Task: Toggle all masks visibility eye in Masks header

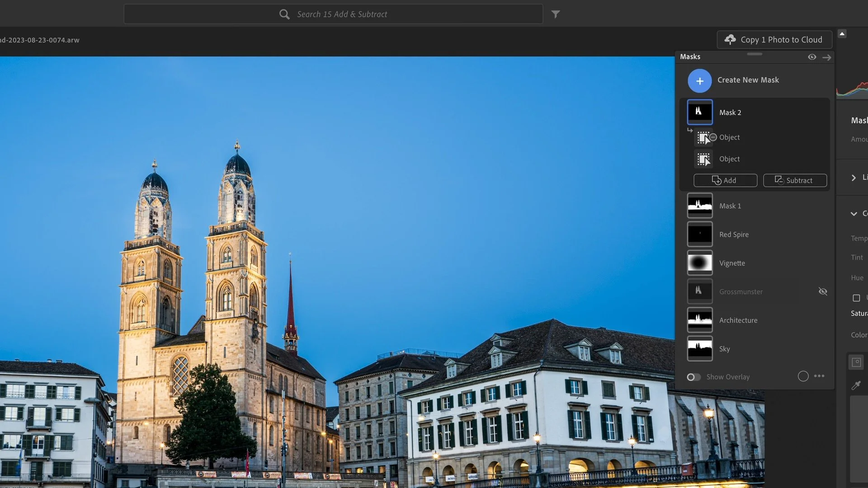Action: point(812,57)
